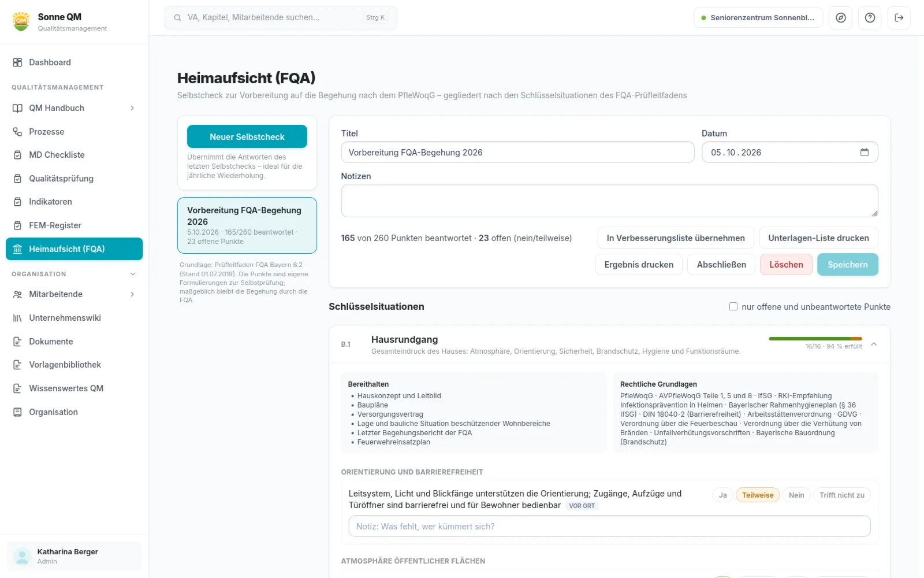Click the Speichern button
924x578 pixels.
pos(847,265)
